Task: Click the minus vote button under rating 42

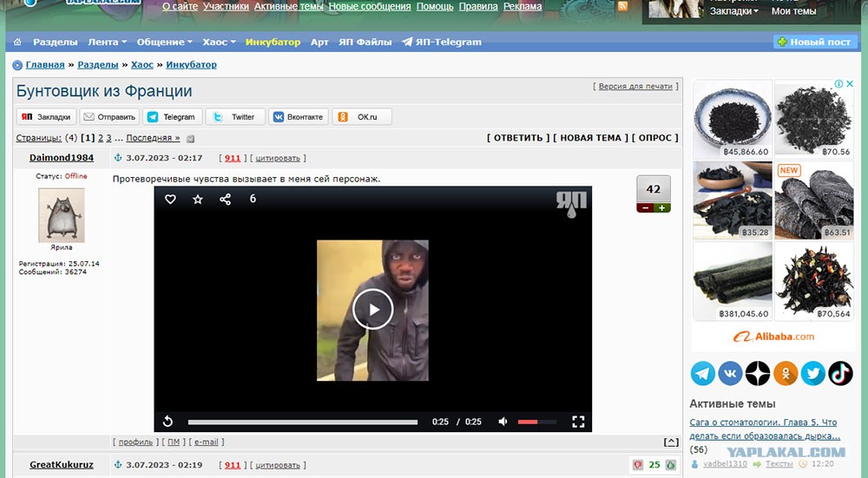Action: tap(646, 208)
